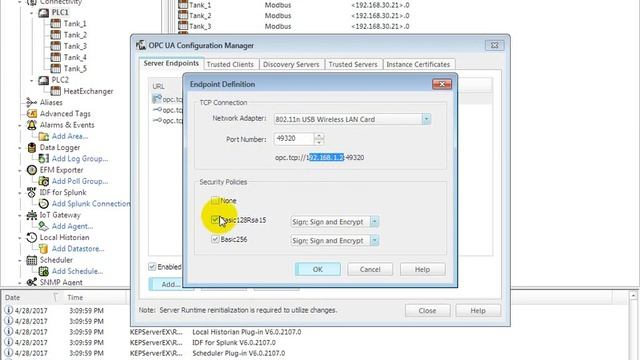Select the Scheduler Plug-in V6.0.2107.0 log entry
The width and height of the screenshot is (640, 360).
(238, 353)
